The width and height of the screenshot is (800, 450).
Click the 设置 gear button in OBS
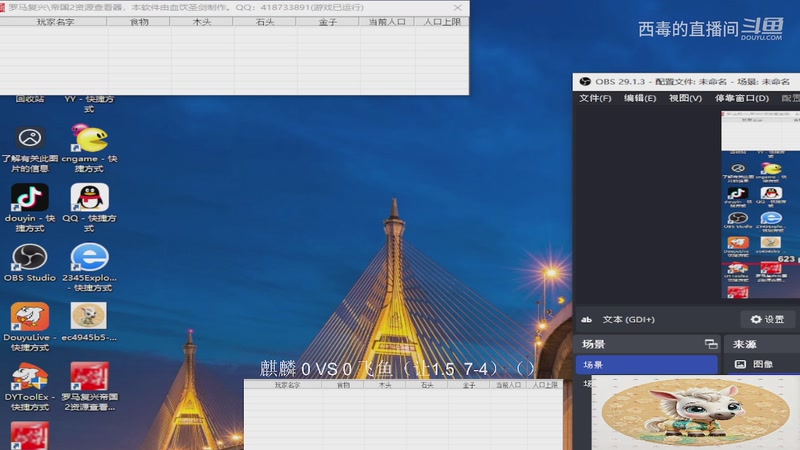(x=767, y=320)
